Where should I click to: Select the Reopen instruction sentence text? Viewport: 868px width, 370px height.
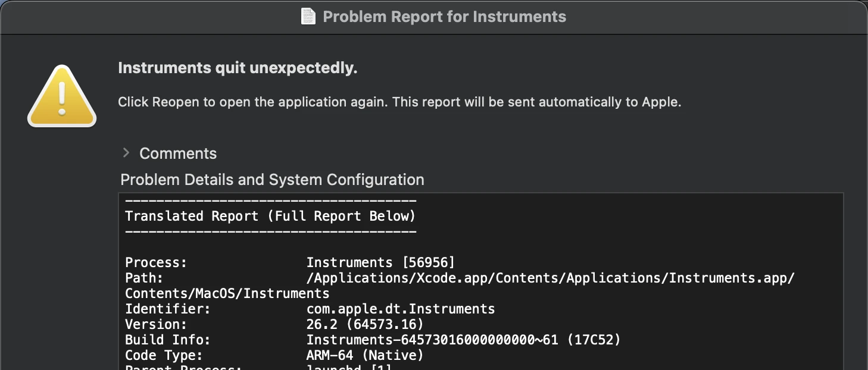tap(400, 102)
